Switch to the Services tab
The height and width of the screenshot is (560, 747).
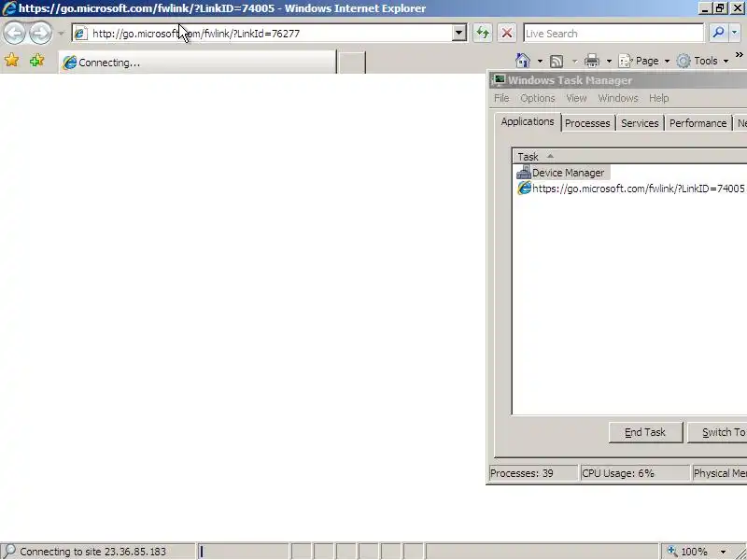coord(640,123)
